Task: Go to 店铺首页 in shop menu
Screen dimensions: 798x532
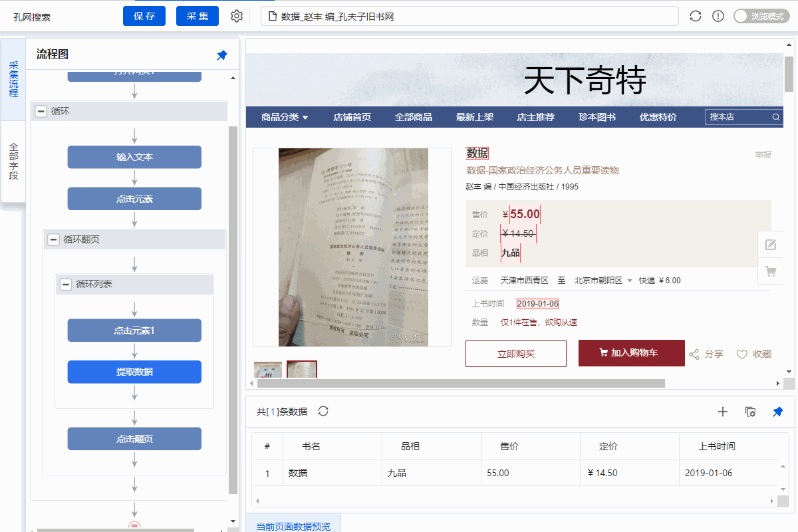Action: [x=352, y=117]
